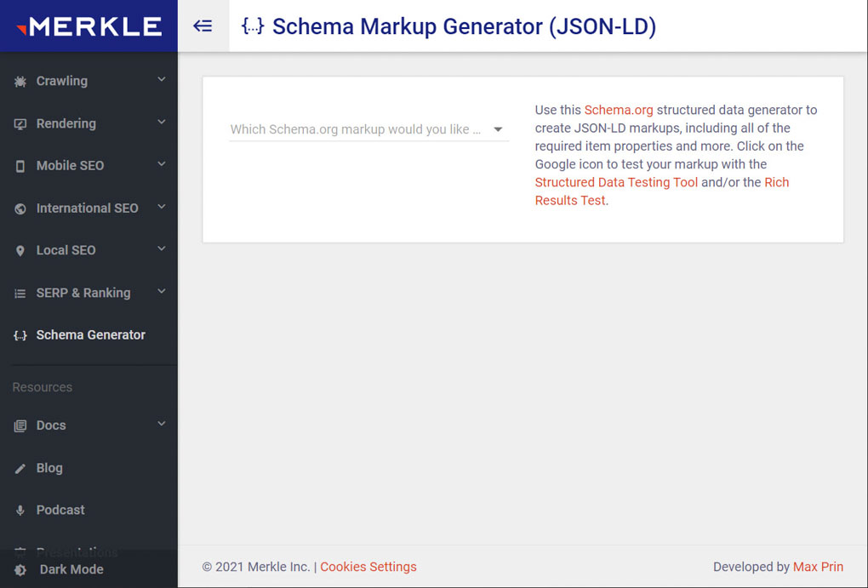Open the International SEO menu item
The height and width of the screenshot is (588, 868).
[x=89, y=208]
